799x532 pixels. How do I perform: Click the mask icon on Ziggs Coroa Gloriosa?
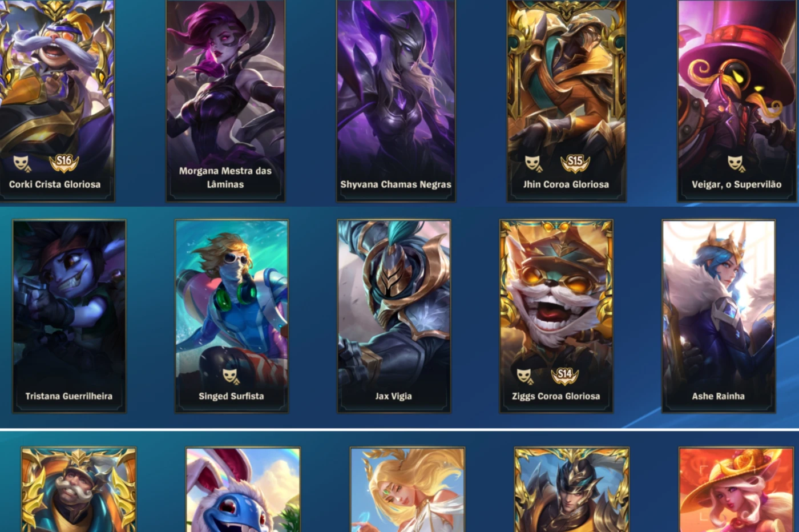coord(524,376)
